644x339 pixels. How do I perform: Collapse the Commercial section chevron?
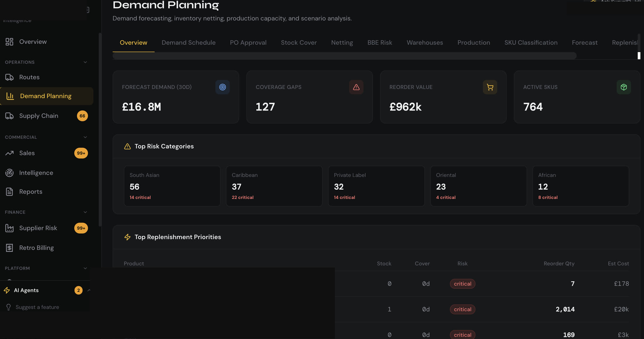tap(85, 137)
